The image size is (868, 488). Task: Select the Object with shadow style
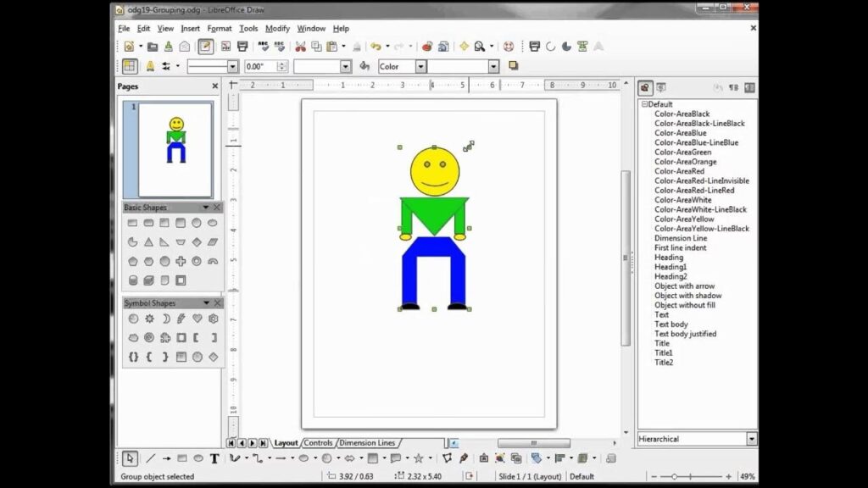click(687, 296)
